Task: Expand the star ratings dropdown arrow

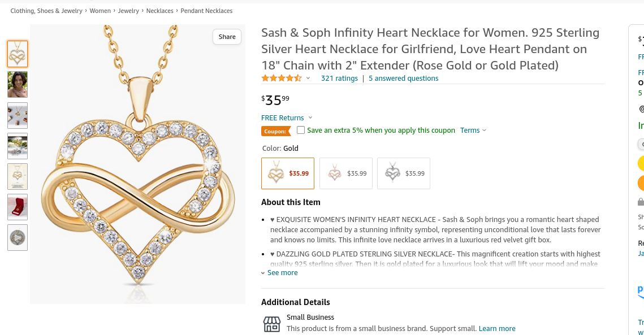Action: pyautogui.click(x=308, y=78)
